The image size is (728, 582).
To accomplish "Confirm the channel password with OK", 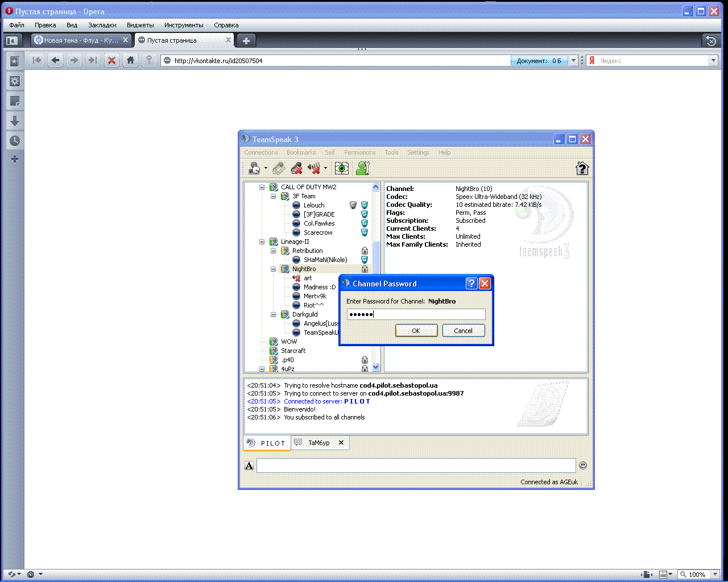I will pos(416,331).
